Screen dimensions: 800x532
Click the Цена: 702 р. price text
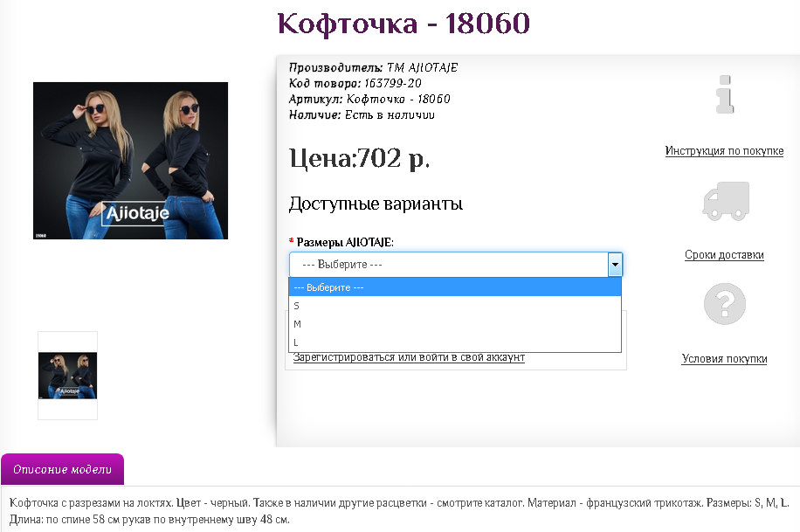pos(359,159)
